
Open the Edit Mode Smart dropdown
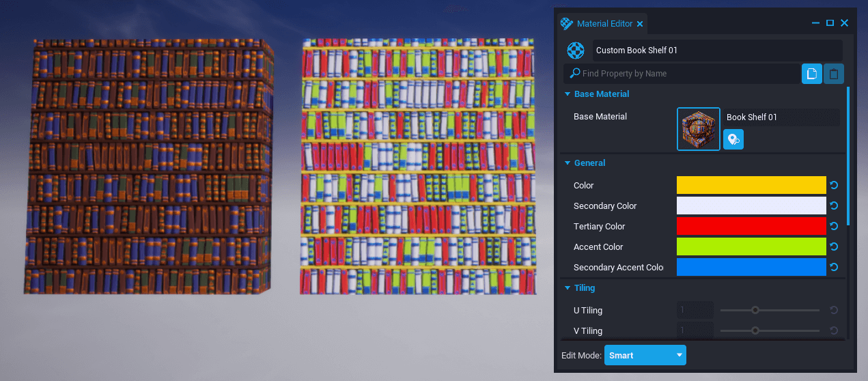tap(645, 355)
